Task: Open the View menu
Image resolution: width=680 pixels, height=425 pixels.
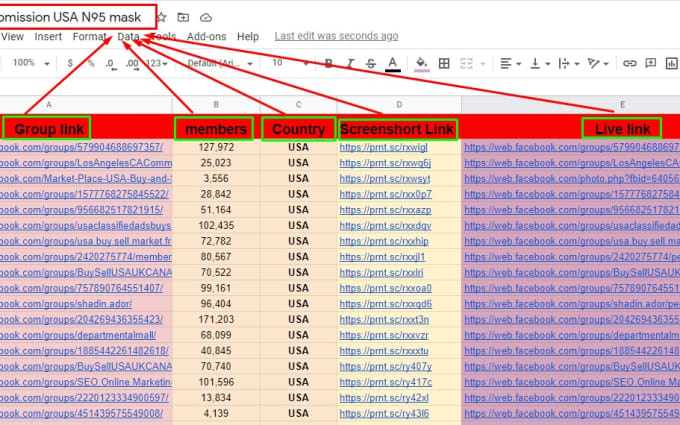Action: pos(13,36)
